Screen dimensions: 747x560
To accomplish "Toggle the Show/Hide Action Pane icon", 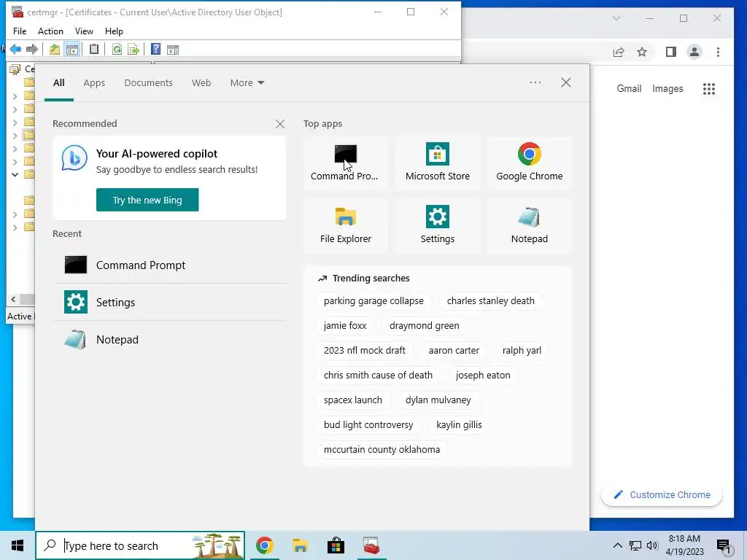I will pos(173,49).
